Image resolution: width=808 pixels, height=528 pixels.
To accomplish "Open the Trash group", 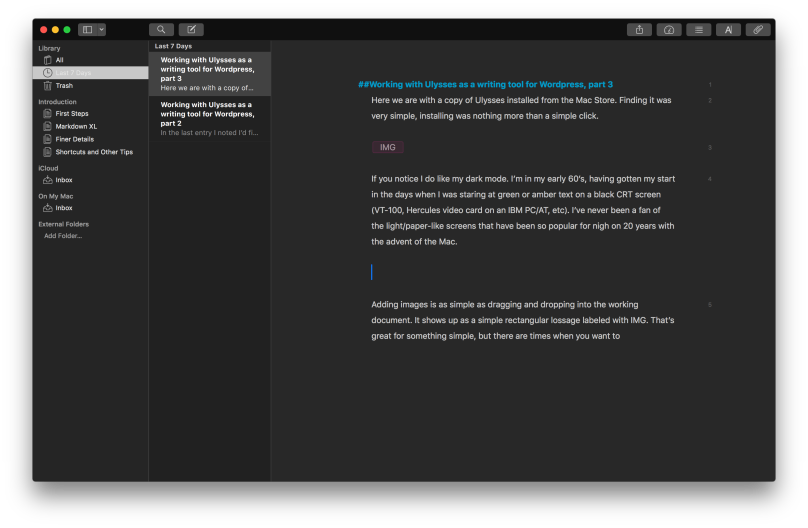I will point(91,86).
